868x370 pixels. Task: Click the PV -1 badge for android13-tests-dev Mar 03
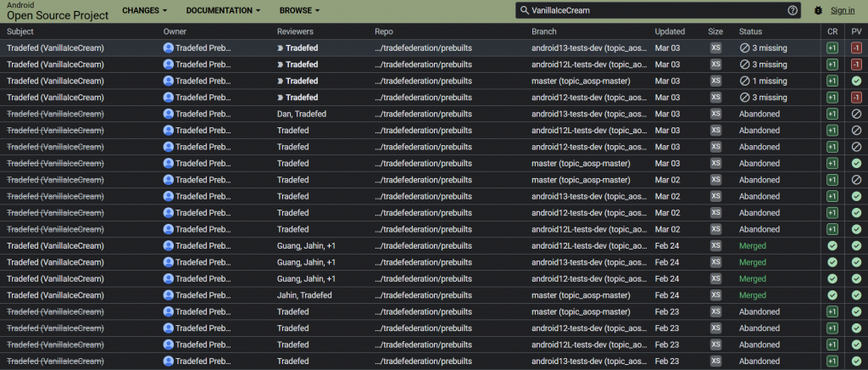click(856, 48)
